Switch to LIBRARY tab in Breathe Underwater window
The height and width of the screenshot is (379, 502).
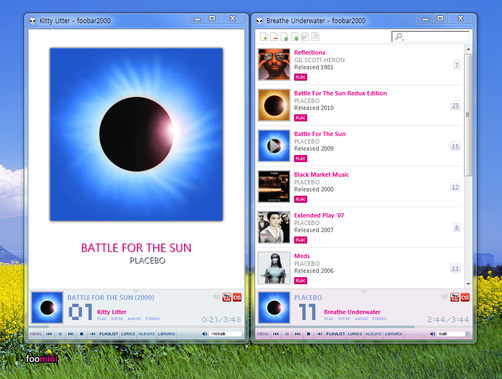point(393,334)
